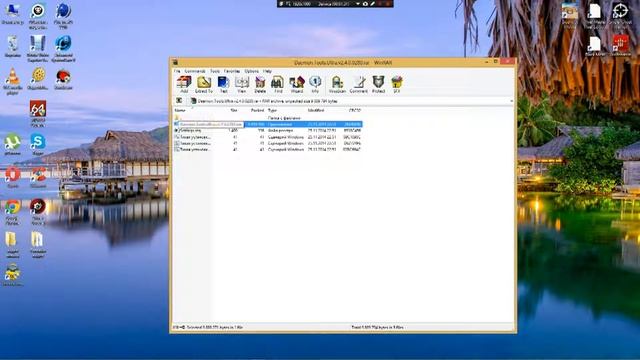This screenshot has height=360, width=640.
Task: Click the screen recorder bar at top
Action: pyautogui.click(x=335, y=4)
